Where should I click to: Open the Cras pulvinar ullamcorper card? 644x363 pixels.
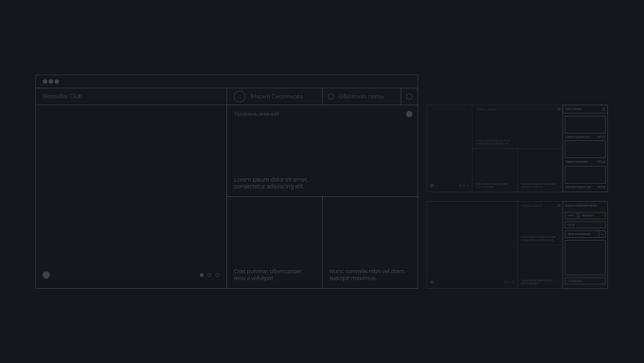pos(275,243)
